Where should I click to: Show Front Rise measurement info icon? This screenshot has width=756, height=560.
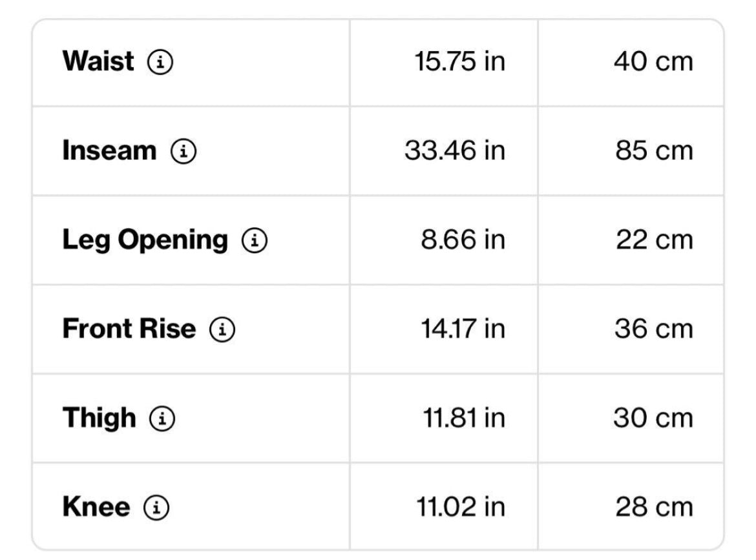tap(222, 330)
